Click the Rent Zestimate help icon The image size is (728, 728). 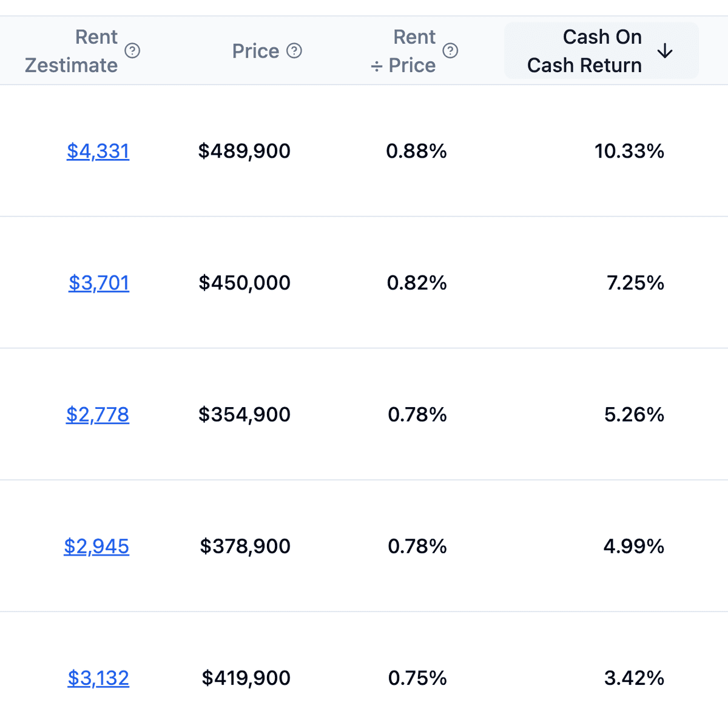point(132,51)
